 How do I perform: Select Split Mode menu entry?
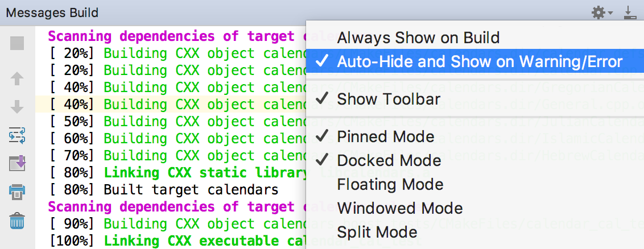377,232
